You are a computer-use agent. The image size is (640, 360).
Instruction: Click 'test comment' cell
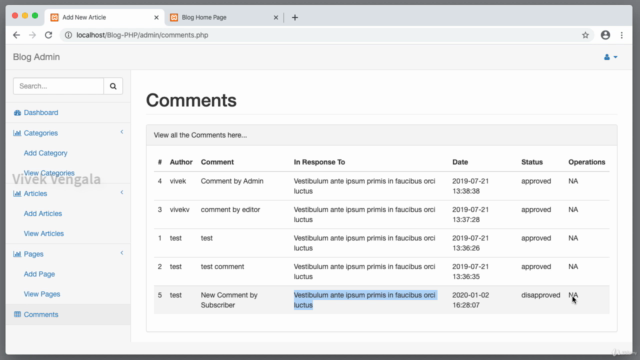(222, 267)
